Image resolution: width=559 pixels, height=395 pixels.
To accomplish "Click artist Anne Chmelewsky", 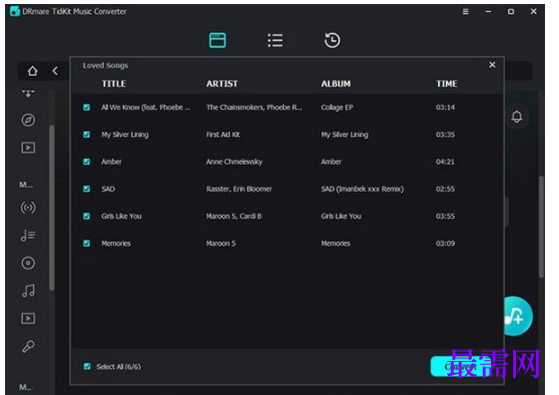I will coord(234,162).
